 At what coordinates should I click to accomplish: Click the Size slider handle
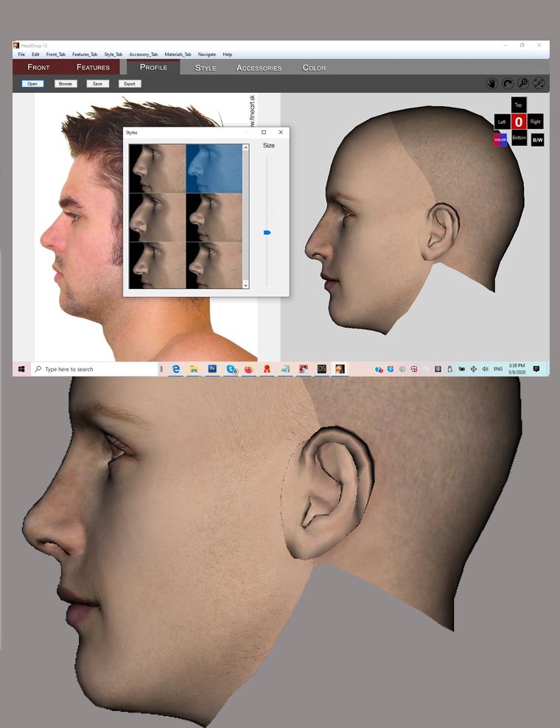coord(267,232)
